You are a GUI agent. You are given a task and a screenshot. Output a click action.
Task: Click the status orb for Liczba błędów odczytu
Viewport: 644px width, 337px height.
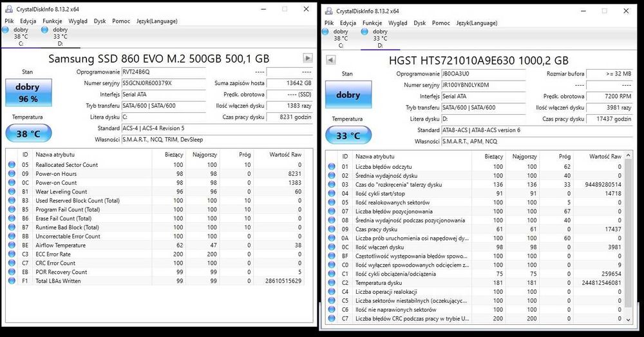click(332, 167)
